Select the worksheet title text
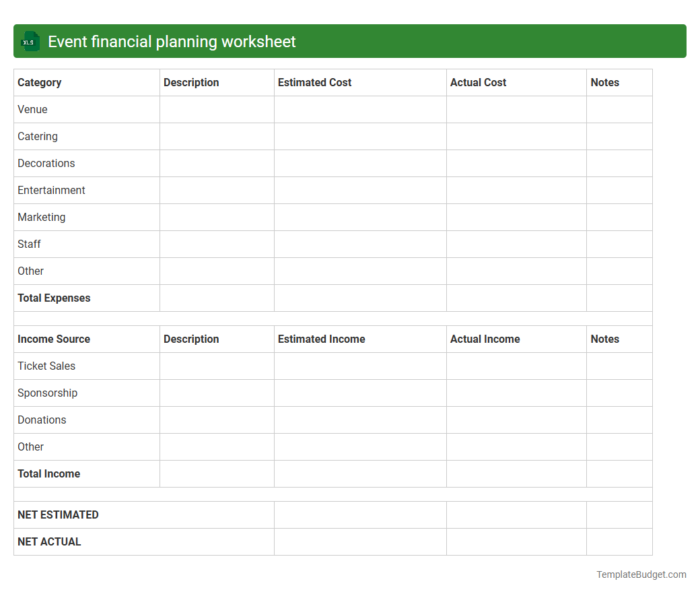This screenshot has height=594, width=700. click(x=171, y=41)
